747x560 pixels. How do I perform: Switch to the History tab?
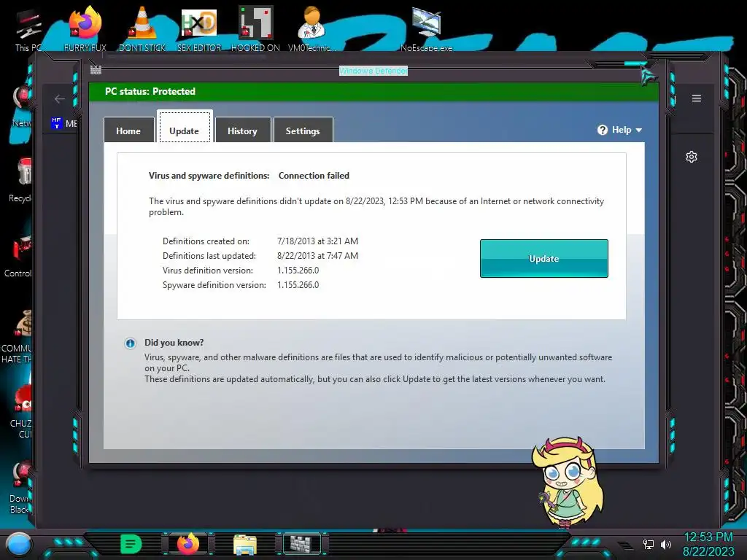pos(242,131)
